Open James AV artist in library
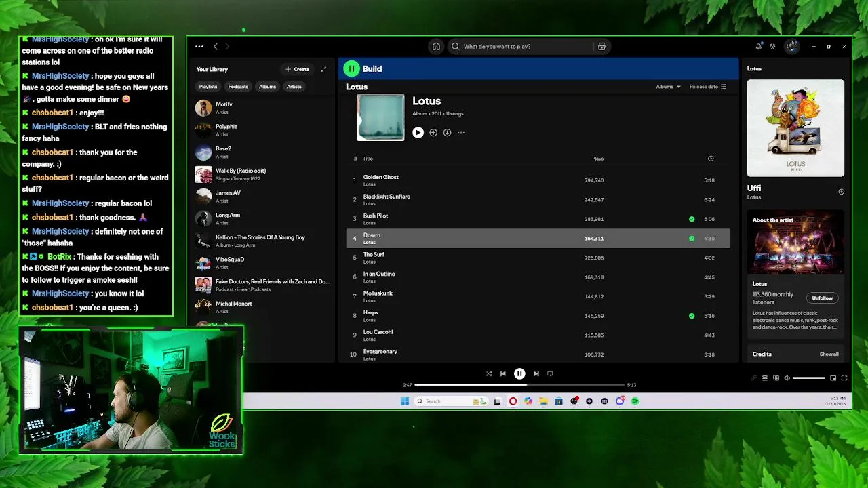The height and width of the screenshot is (488, 868). point(262,197)
